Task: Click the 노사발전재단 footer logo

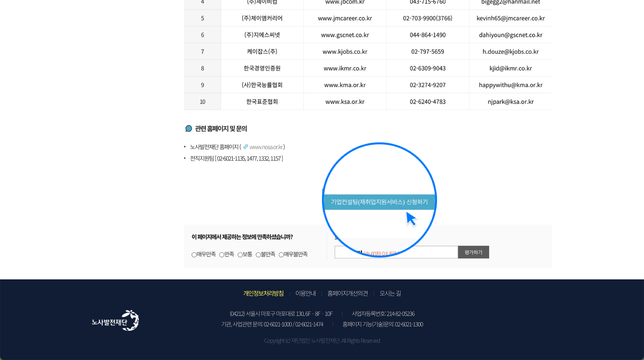Action: [115, 320]
